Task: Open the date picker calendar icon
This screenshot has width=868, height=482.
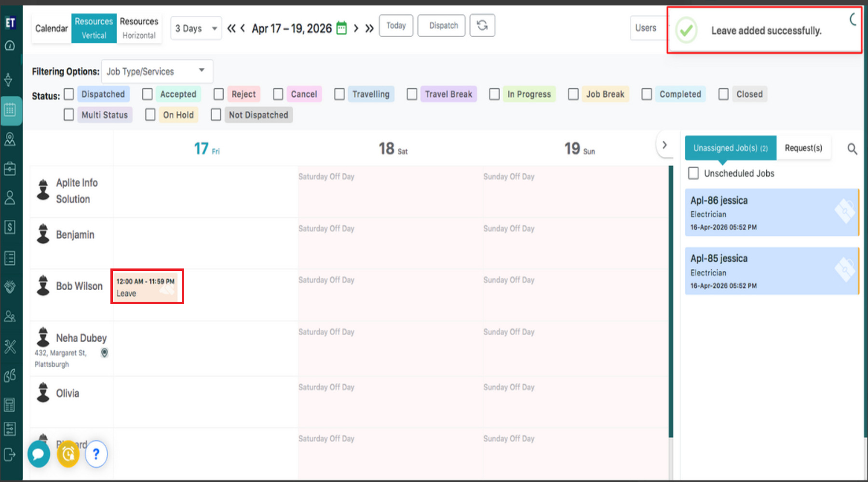Action: [x=341, y=28]
